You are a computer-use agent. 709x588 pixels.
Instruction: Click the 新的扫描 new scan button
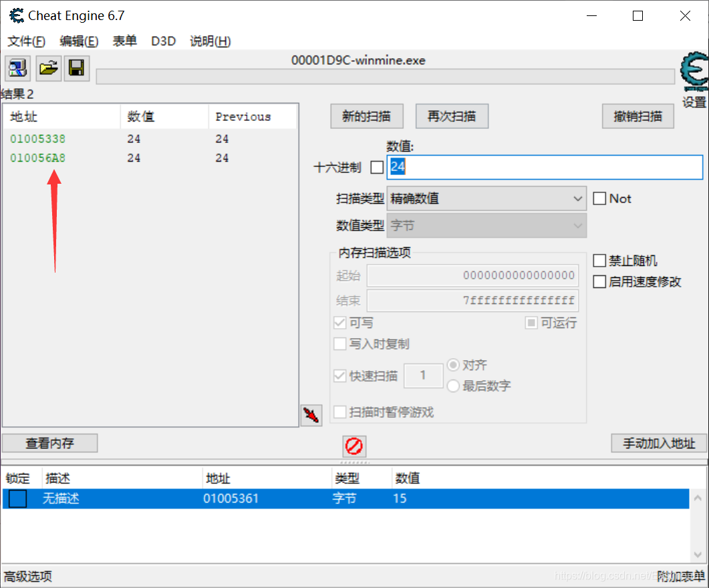coord(367,117)
